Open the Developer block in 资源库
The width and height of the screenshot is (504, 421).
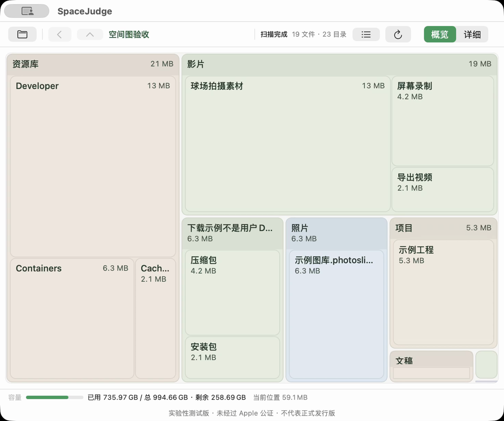(x=93, y=166)
